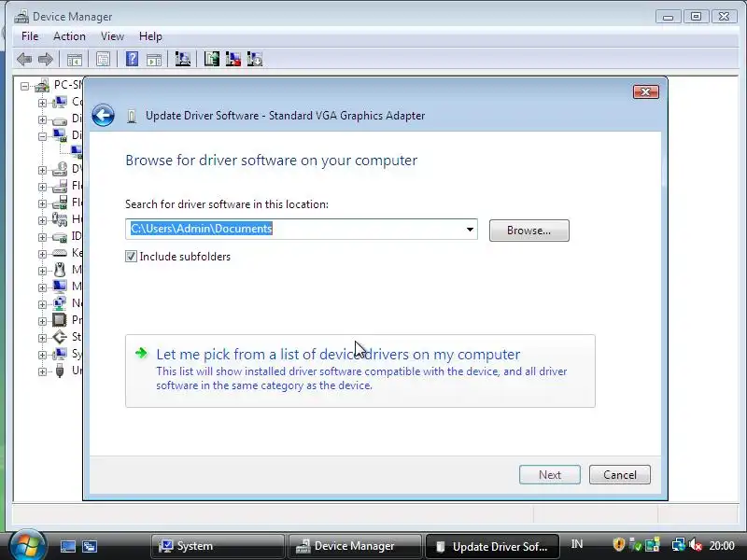747x560 pixels.
Task: Open the Action menu
Action: click(69, 36)
